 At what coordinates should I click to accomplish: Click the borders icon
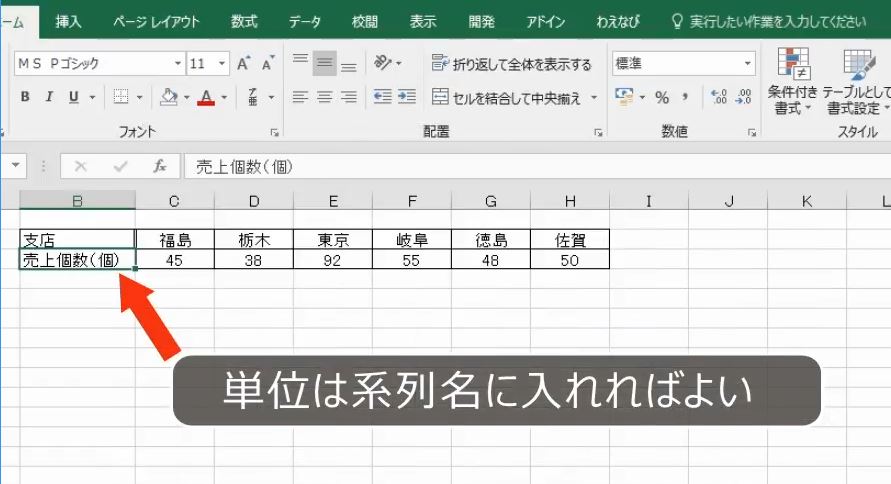[x=120, y=97]
